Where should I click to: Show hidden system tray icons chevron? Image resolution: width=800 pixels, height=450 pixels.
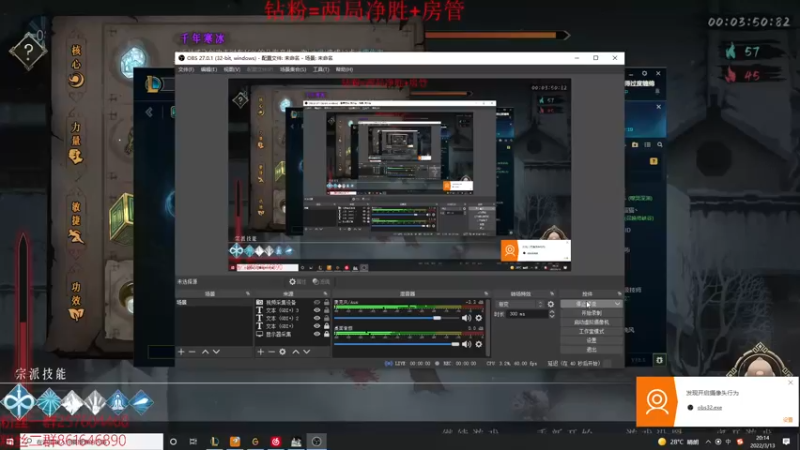coord(708,442)
